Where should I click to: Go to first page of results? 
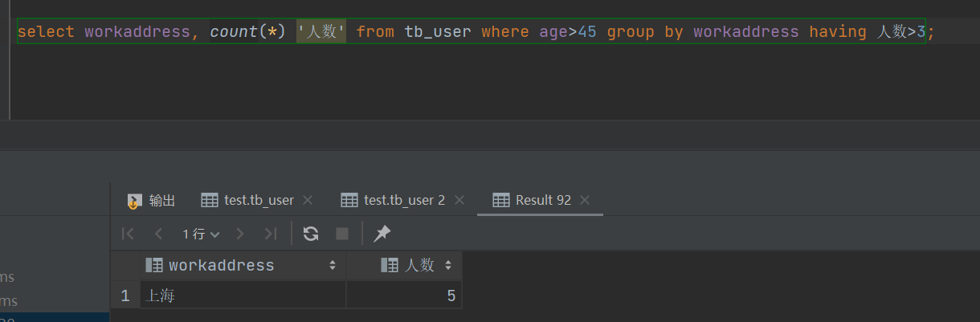pos(127,234)
